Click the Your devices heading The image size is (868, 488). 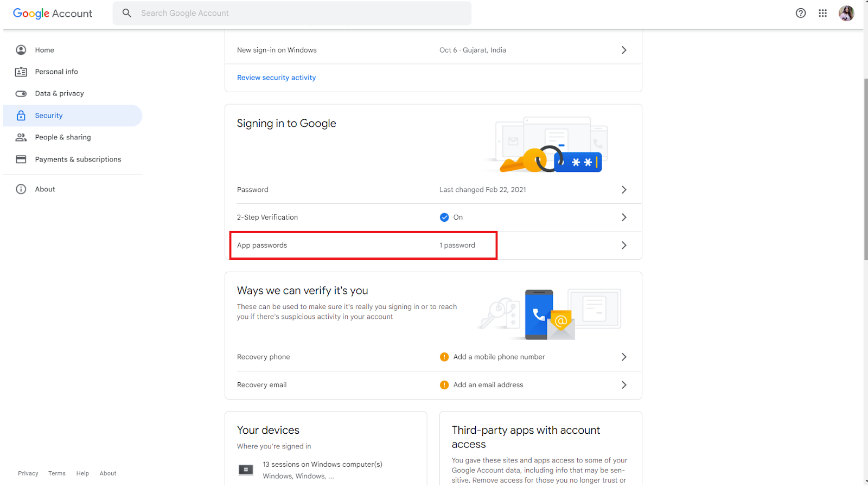[268, 430]
